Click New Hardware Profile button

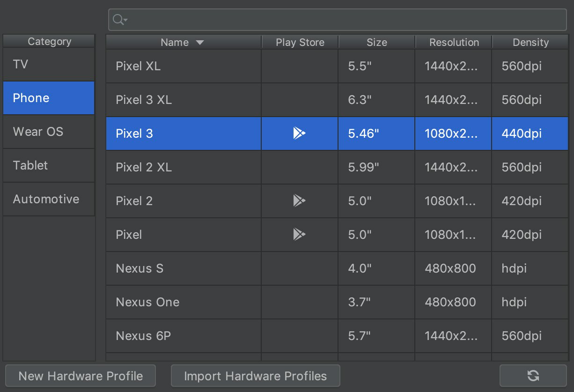pyautogui.click(x=81, y=376)
